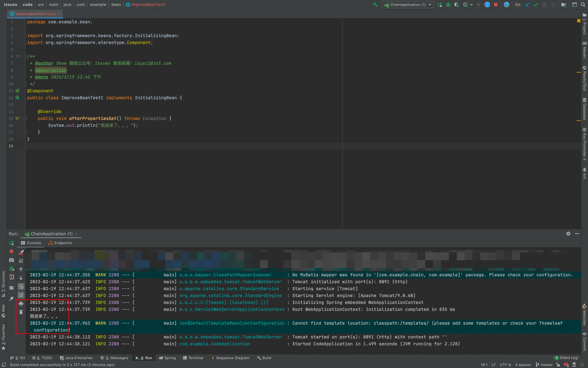
Task: Click the Spring bean gutter icon on line 12
Action: pos(18,98)
